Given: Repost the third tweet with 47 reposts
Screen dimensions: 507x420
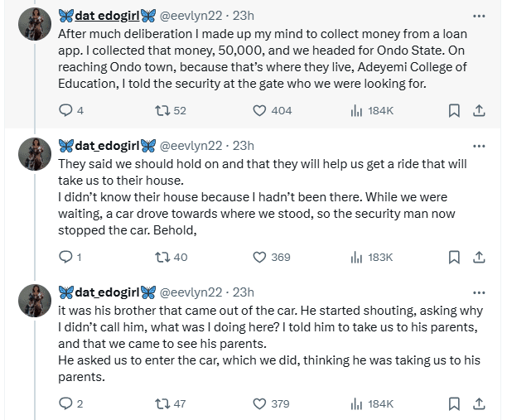Looking at the screenshot, I should pos(162,403).
